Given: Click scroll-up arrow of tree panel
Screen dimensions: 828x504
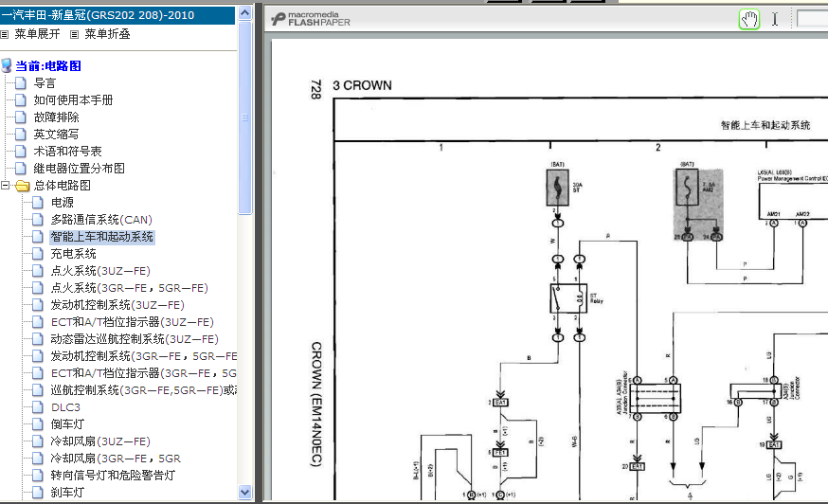Looking at the screenshot, I should point(245,12).
